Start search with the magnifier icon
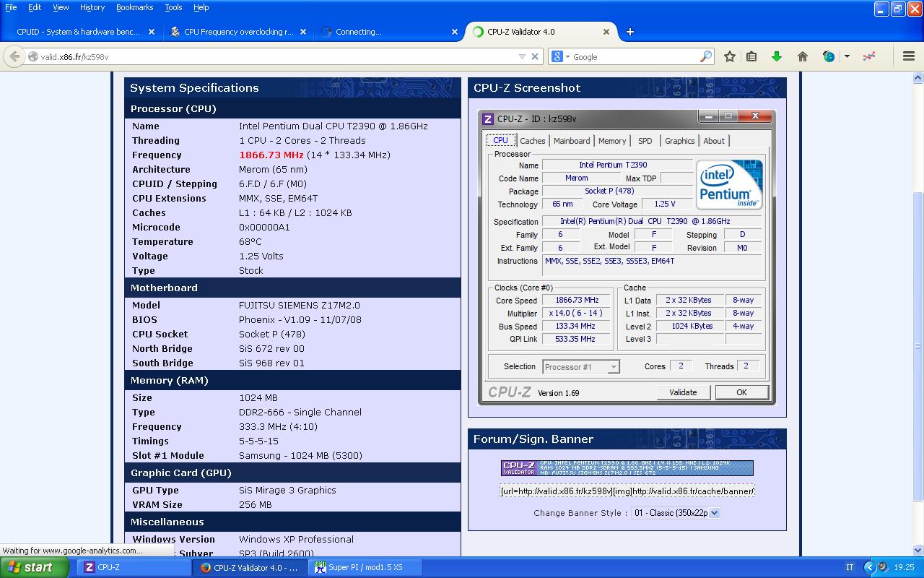This screenshot has width=924, height=578. [706, 56]
